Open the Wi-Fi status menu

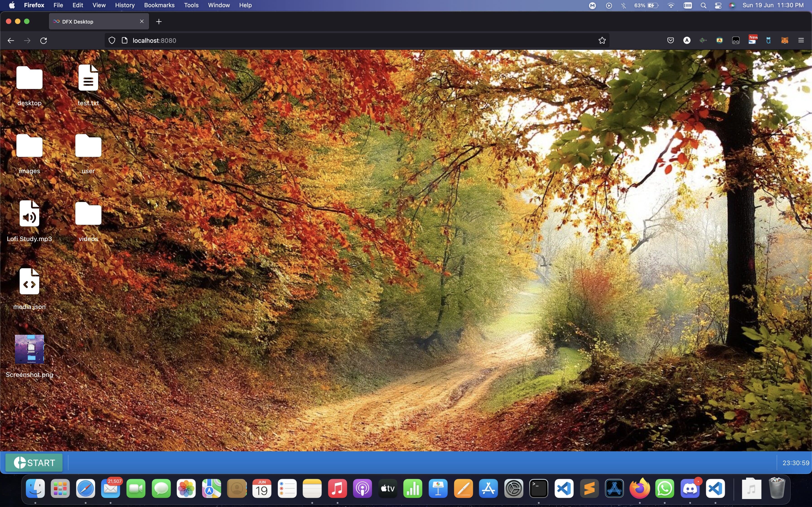click(671, 5)
